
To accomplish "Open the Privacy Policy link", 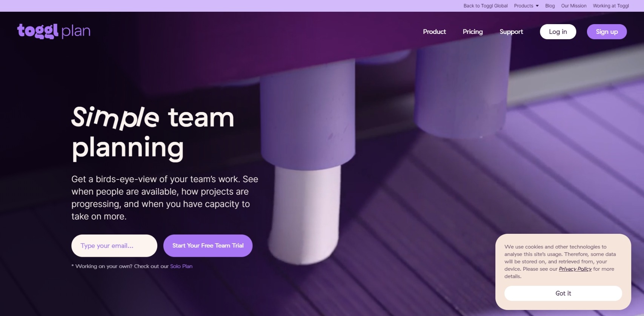I will click(x=575, y=269).
